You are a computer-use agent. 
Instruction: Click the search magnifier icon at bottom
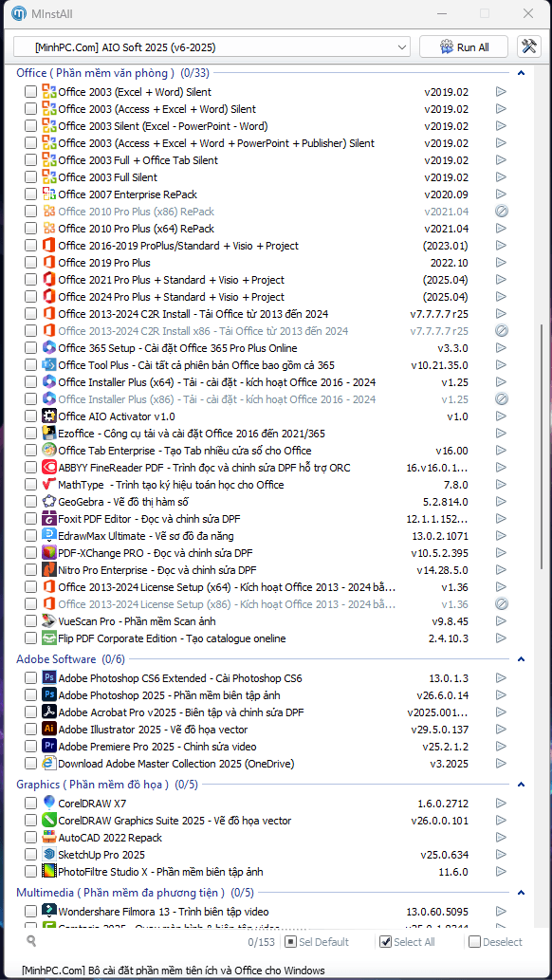tap(31, 941)
